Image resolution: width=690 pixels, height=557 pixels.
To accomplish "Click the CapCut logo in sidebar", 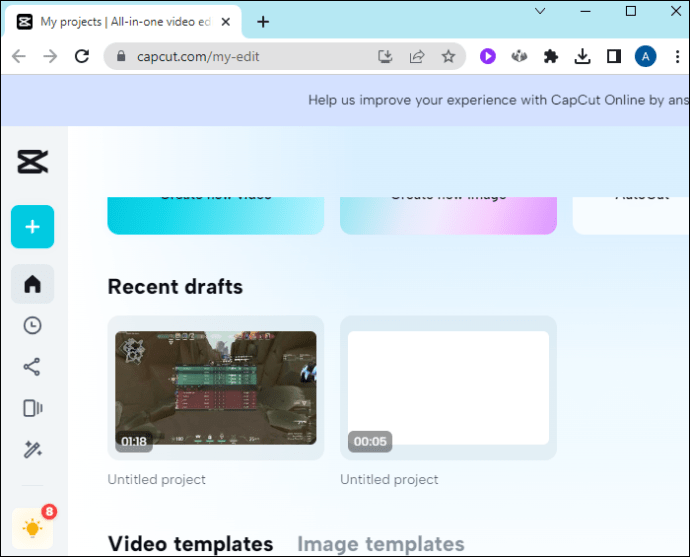I will [33, 161].
